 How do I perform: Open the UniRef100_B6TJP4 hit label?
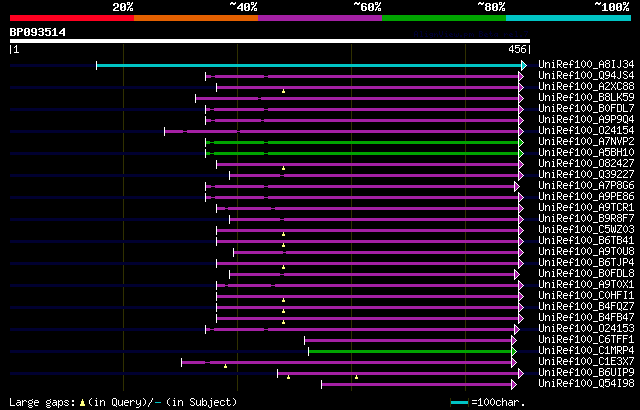tap(586, 263)
